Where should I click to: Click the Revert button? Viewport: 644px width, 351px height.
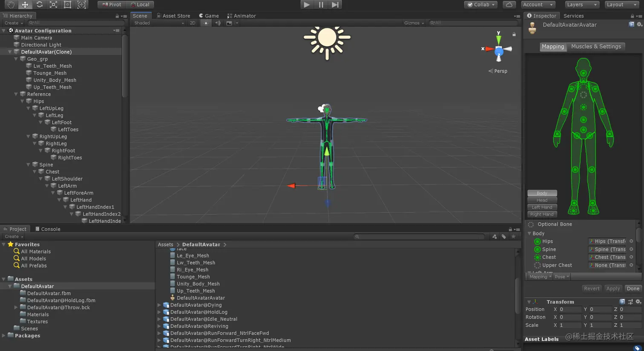(x=592, y=289)
